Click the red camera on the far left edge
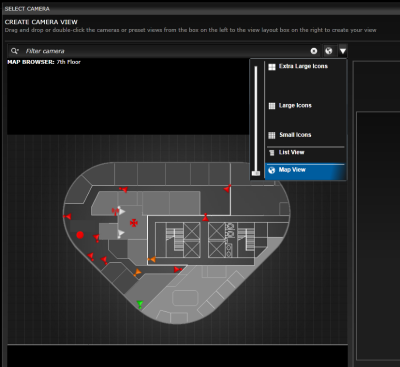Viewport: 400px width, 367px height. pyautogui.click(x=67, y=217)
